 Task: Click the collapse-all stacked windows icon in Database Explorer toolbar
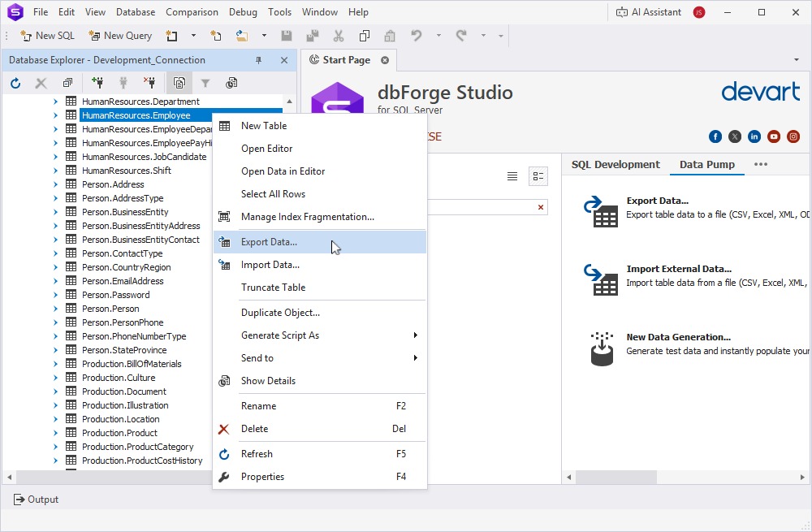click(x=68, y=83)
